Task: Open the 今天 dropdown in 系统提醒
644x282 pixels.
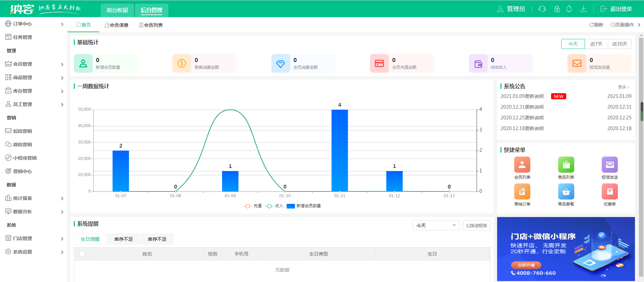Action: [436, 226]
